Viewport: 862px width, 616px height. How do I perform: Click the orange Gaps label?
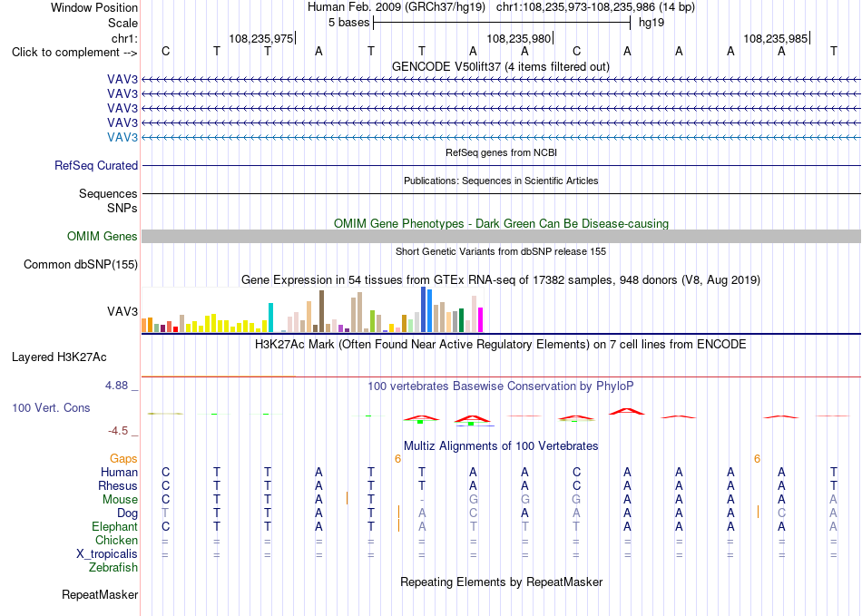pos(123,458)
